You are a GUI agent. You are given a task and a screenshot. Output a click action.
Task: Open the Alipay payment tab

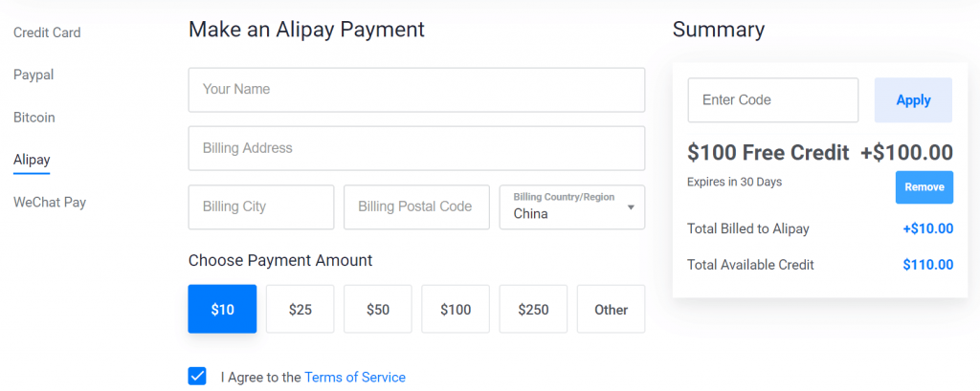[32, 160]
